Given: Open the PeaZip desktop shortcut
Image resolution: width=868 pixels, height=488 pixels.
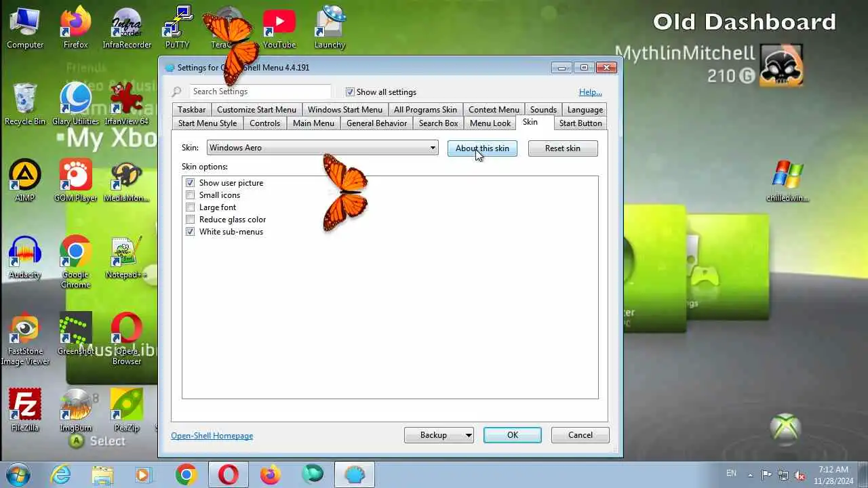Looking at the screenshot, I should click(x=127, y=411).
